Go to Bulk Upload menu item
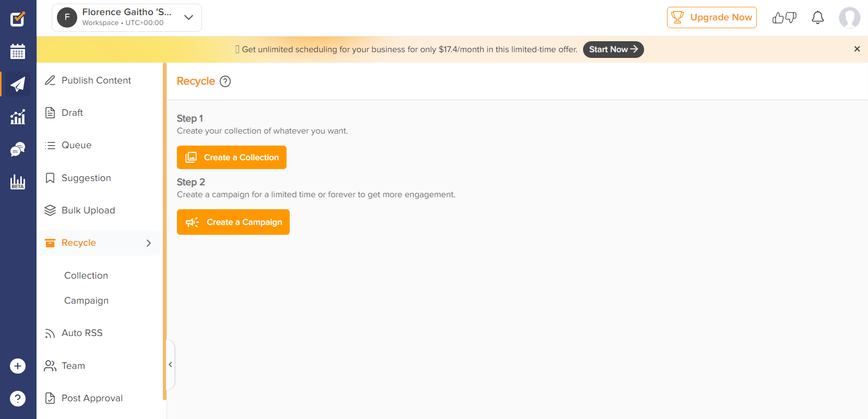This screenshot has height=419, width=868. (x=88, y=210)
